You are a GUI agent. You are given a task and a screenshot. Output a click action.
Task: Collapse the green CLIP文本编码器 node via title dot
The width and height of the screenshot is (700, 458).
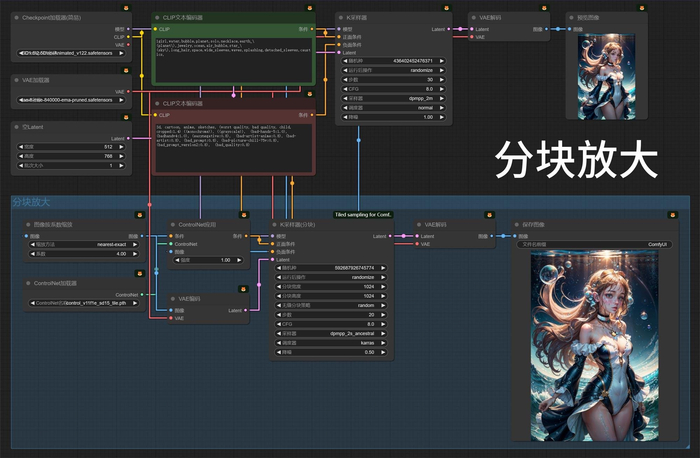click(157, 18)
